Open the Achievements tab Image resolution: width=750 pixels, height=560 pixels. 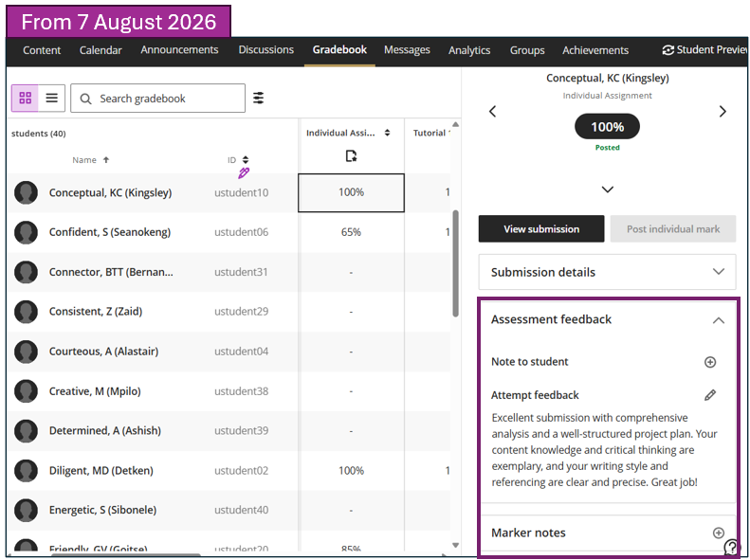click(x=595, y=50)
